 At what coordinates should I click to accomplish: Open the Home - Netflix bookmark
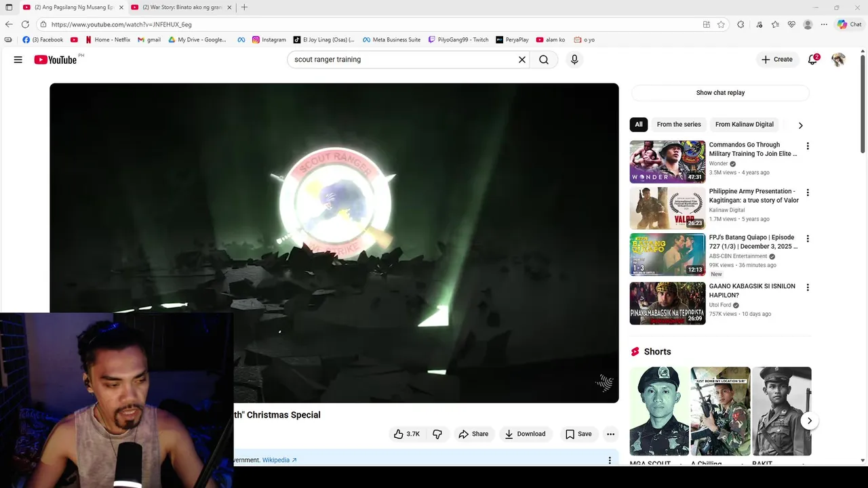coord(108,40)
